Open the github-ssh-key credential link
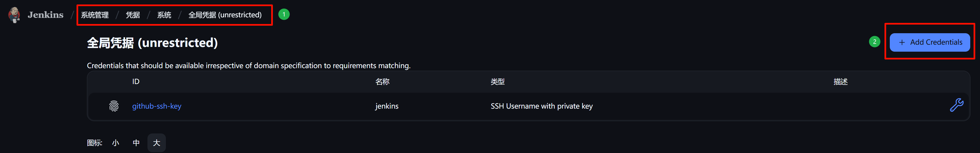Viewport: 980px width, 153px height. coord(156,106)
